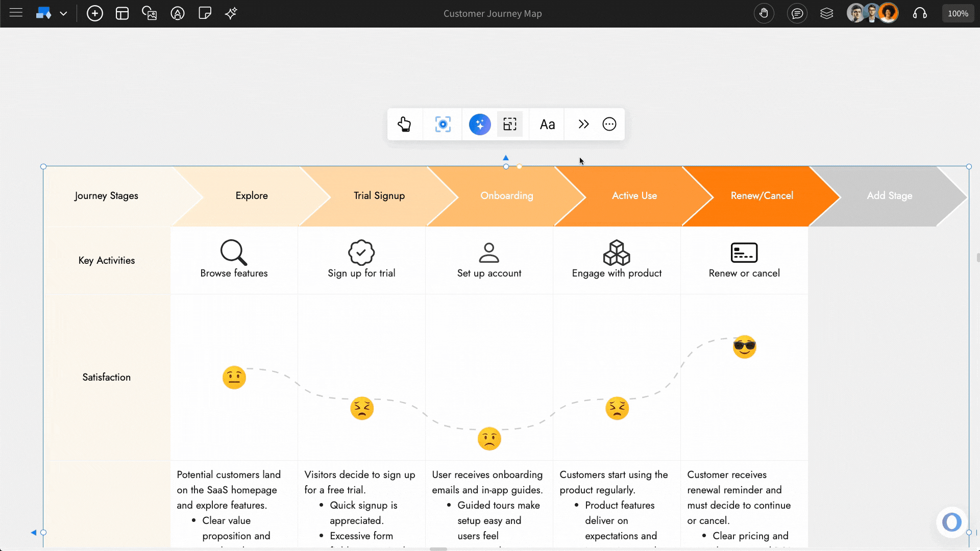Viewport: 980px width, 551px height.
Task: Open the three-dot options menu
Action: (609, 124)
